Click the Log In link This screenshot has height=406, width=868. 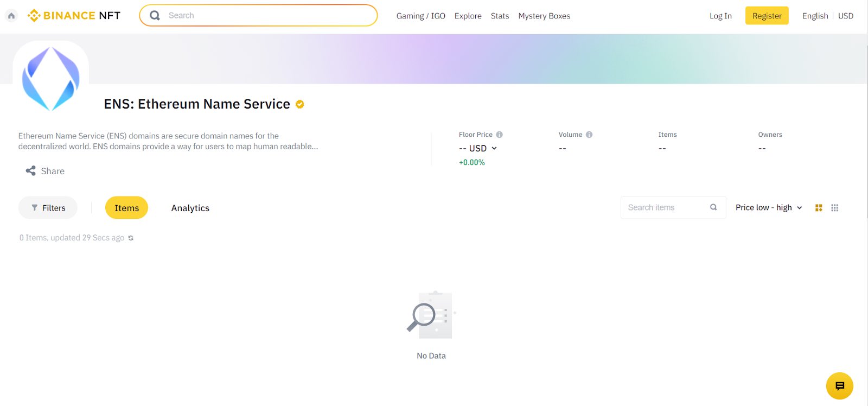[x=720, y=16]
